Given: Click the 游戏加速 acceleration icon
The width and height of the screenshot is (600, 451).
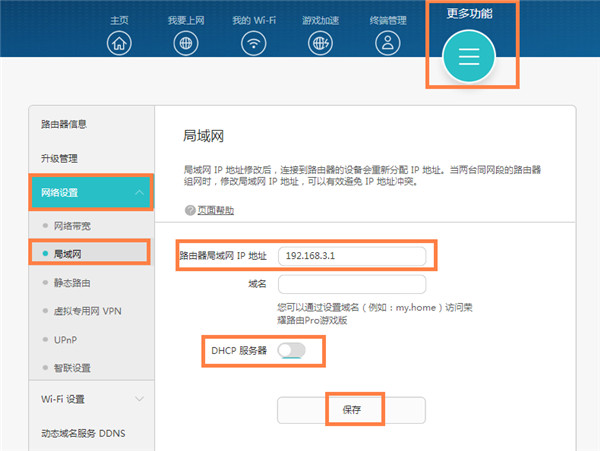Looking at the screenshot, I should point(321,43).
